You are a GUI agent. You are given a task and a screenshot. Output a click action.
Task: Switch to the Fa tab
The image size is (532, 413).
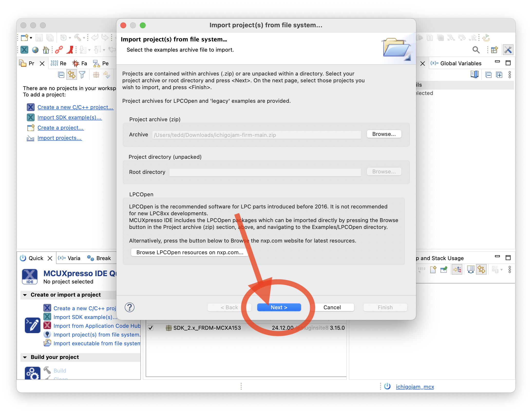coord(80,63)
